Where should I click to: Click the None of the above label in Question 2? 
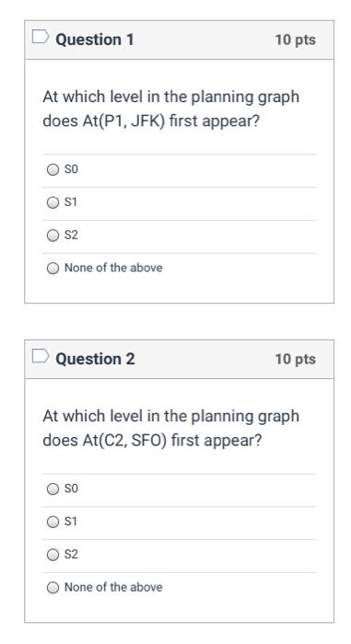pos(113,587)
